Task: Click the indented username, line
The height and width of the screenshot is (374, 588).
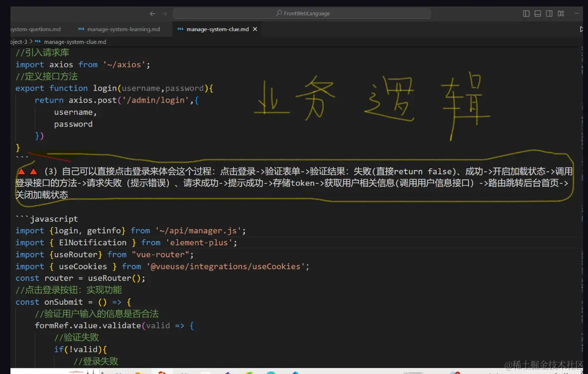Action: [x=75, y=112]
